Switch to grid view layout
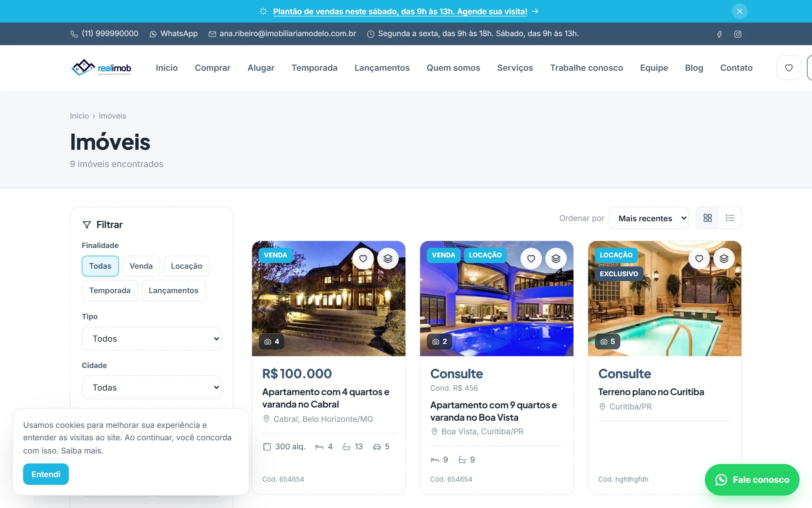 707,218
